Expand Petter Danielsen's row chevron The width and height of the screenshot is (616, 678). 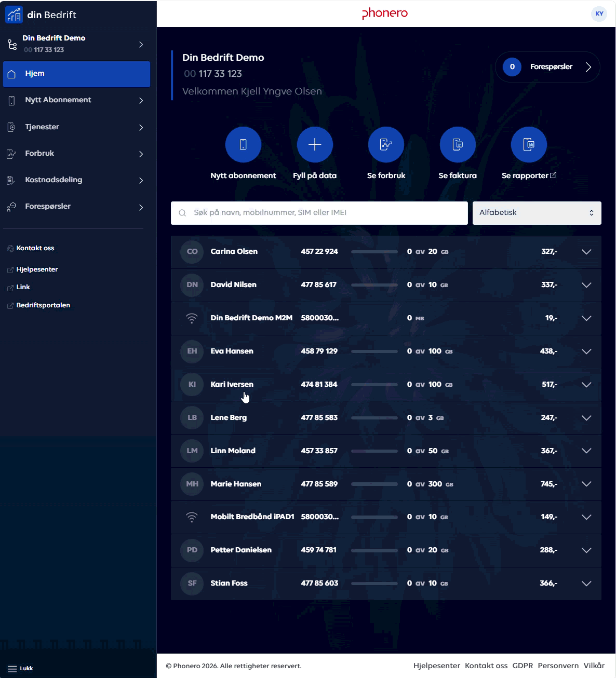tap(586, 550)
